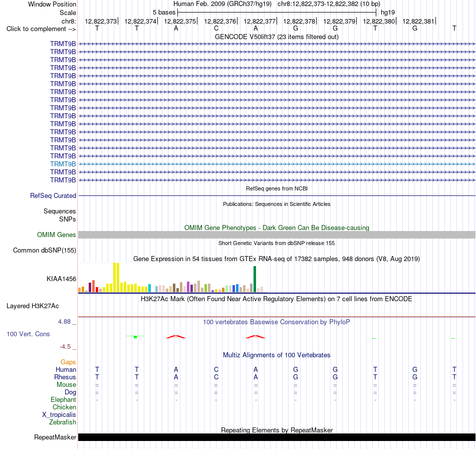Click the C base in the Rhesus alignment row
The height and width of the screenshot is (449, 476).
[x=216, y=377]
